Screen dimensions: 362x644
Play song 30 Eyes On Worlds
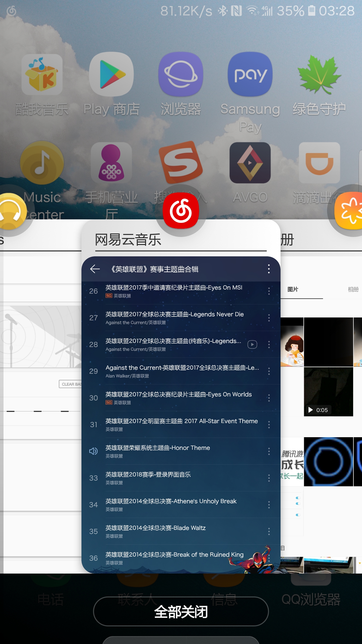click(181, 398)
